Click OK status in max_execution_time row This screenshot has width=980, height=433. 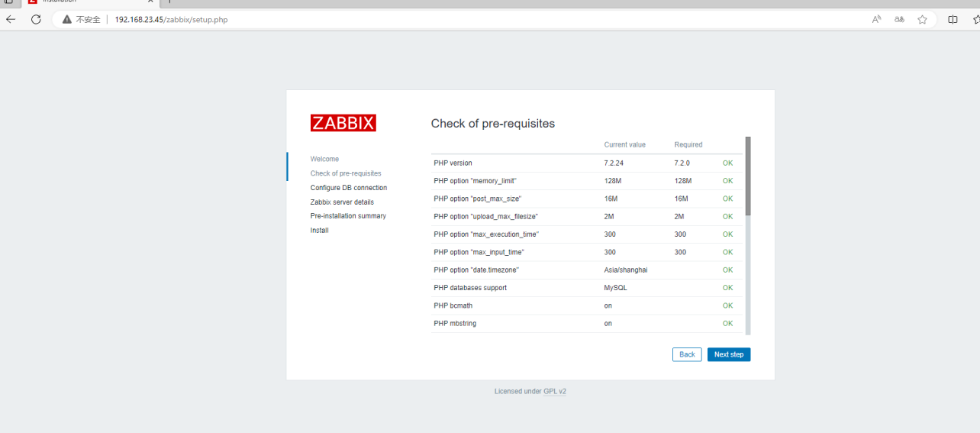[x=727, y=234]
